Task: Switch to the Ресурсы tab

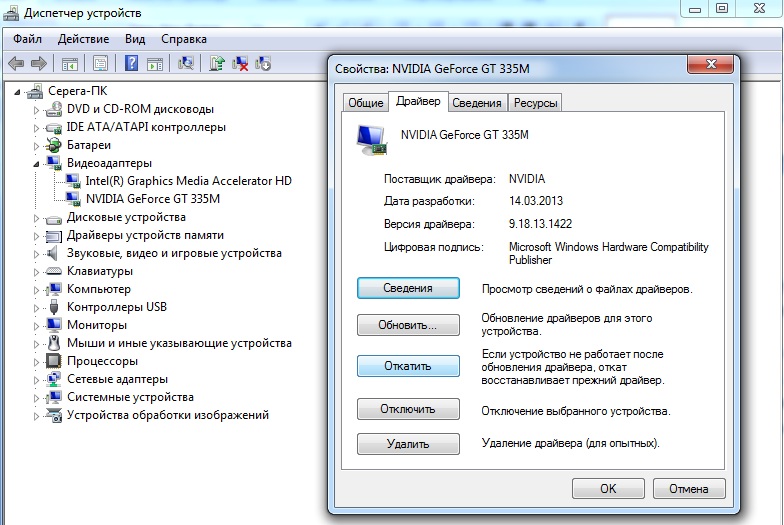Action: point(536,102)
